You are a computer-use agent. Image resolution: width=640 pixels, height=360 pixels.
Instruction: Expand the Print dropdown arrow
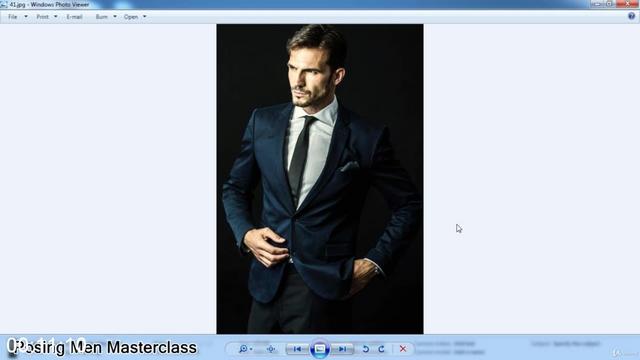tap(56, 17)
